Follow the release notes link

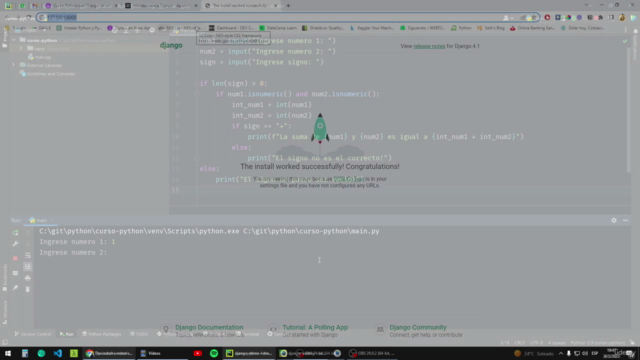tap(429, 46)
